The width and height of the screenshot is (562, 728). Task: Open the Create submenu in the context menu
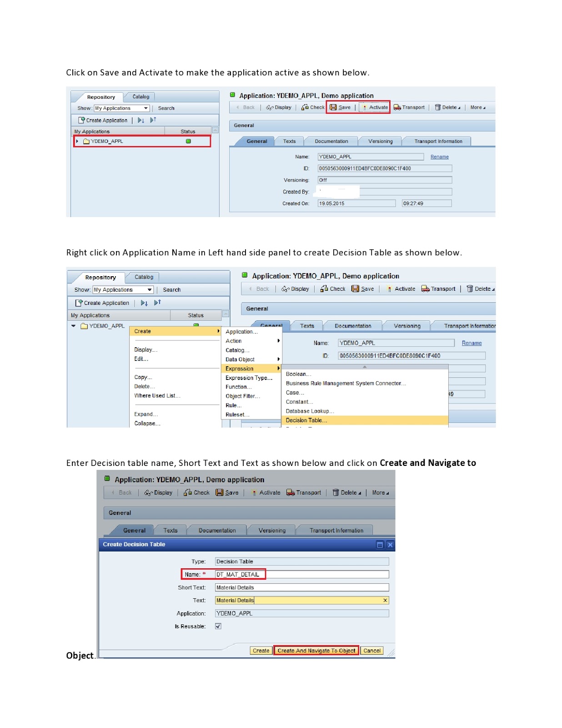click(176, 331)
